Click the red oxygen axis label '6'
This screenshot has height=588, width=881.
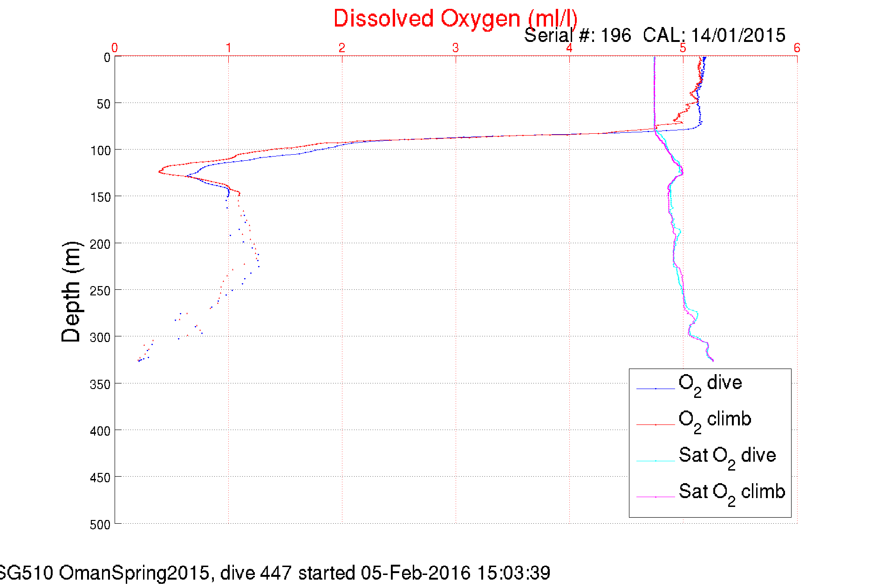pos(797,48)
